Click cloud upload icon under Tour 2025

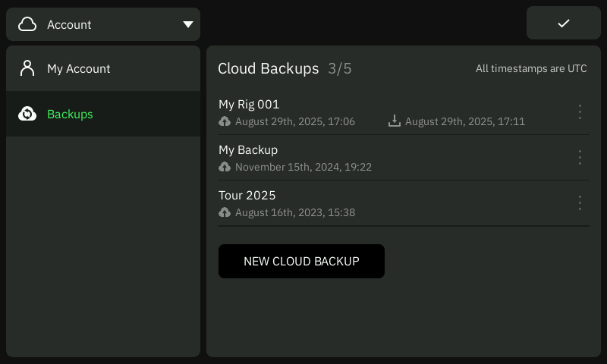pos(225,212)
